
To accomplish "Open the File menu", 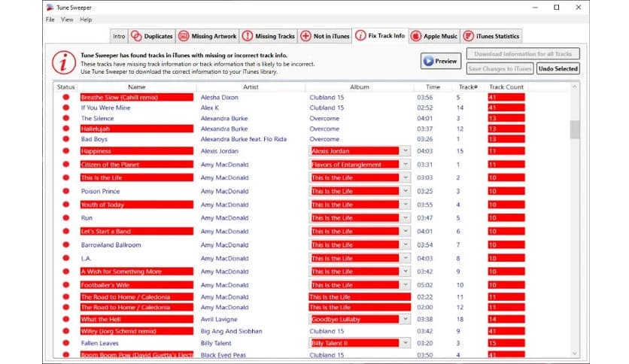I will (x=50, y=20).
